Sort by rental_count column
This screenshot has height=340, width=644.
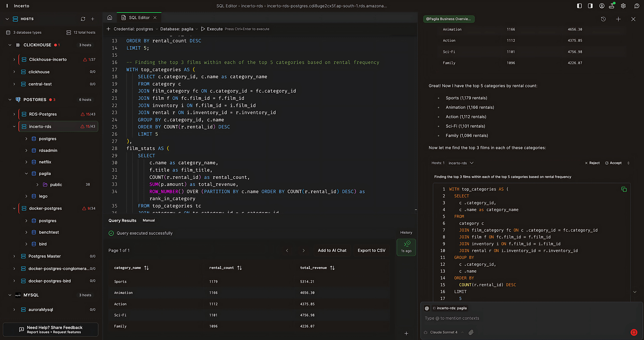240,268
